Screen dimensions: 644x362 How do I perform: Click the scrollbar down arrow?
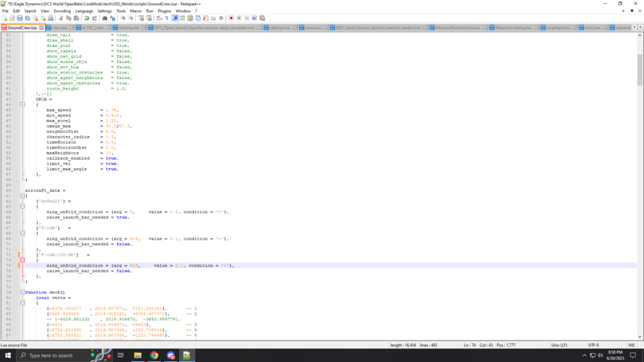click(x=639, y=337)
